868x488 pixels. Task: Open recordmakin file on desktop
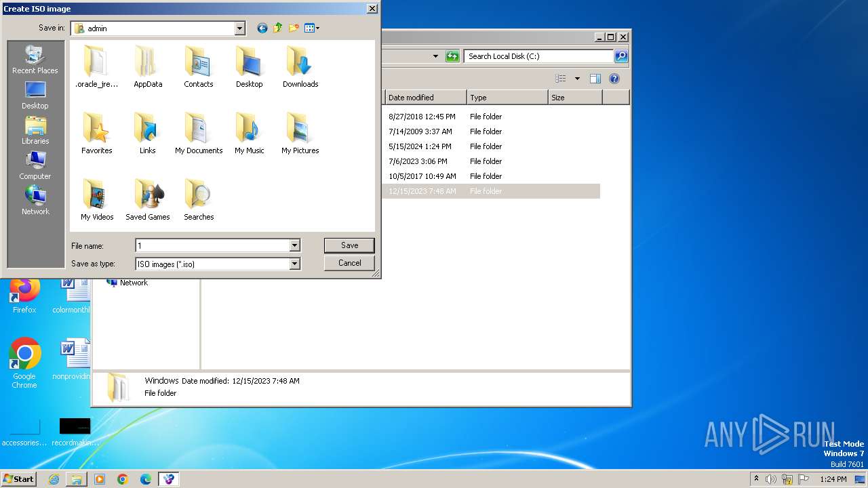pos(73,432)
